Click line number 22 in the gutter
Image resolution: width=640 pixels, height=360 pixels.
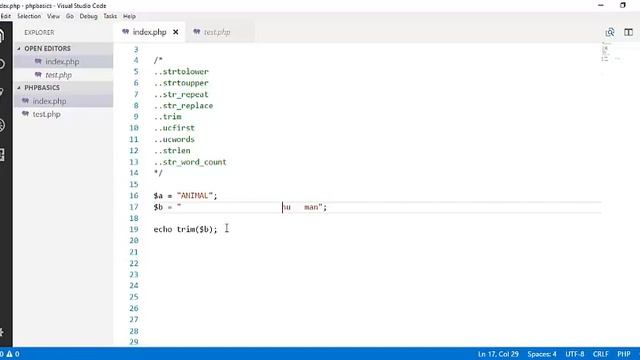tap(134, 263)
